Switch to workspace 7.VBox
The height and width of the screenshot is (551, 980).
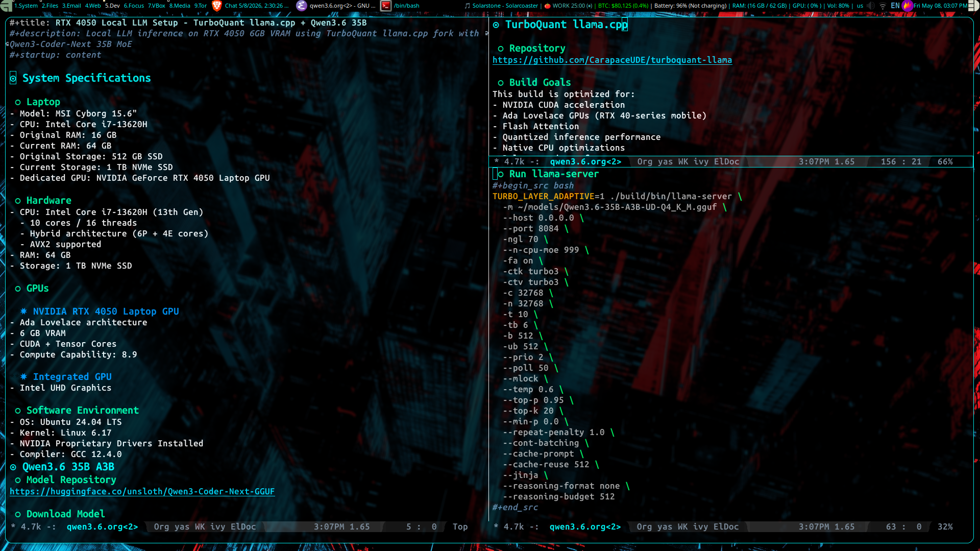(x=157, y=6)
